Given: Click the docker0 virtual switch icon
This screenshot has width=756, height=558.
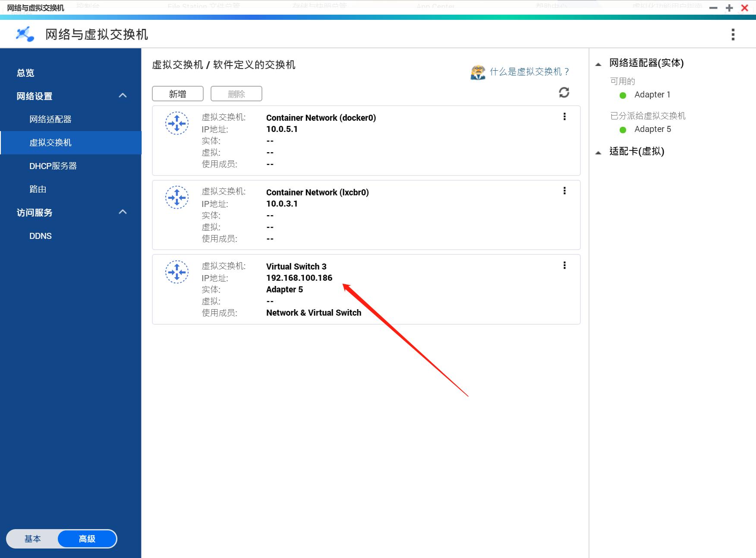Looking at the screenshot, I should (x=177, y=123).
